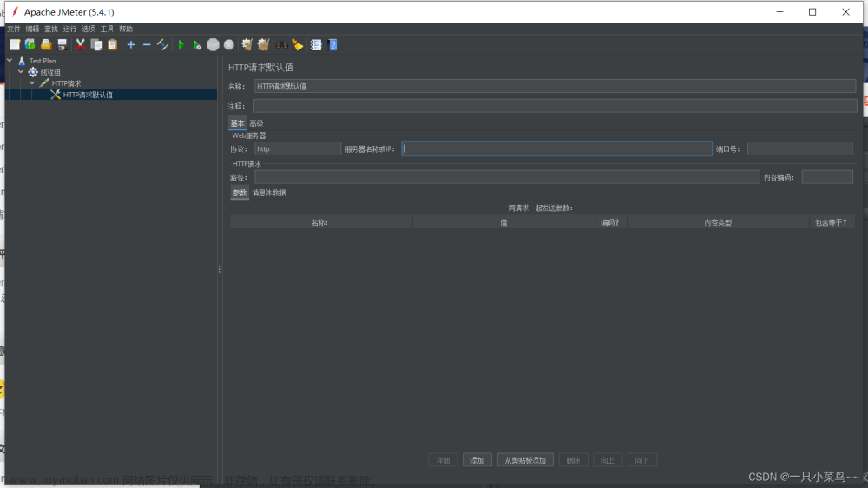Image resolution: width=868 pixels, height=488 pixels.
Task: Click the 删除 button
Action: pyautogui.click(x=573, y=460)
